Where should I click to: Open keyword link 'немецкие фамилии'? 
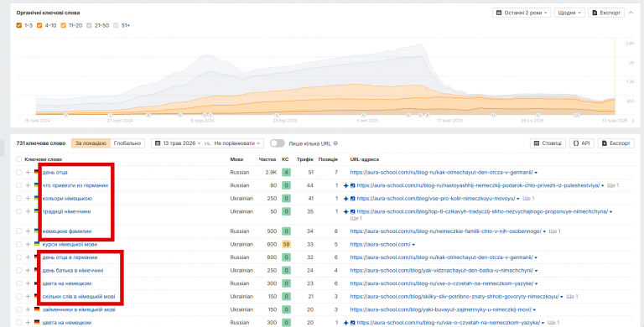[x=67, y=231]
